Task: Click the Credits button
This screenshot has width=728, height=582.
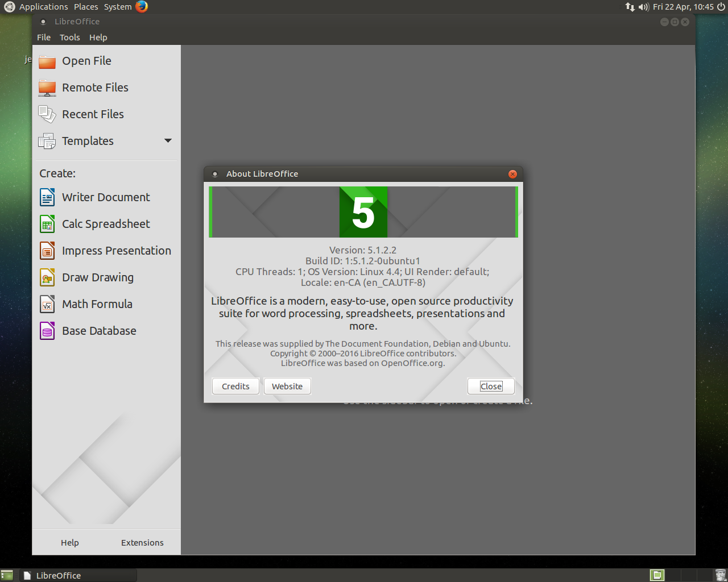Action: point(235,386)
